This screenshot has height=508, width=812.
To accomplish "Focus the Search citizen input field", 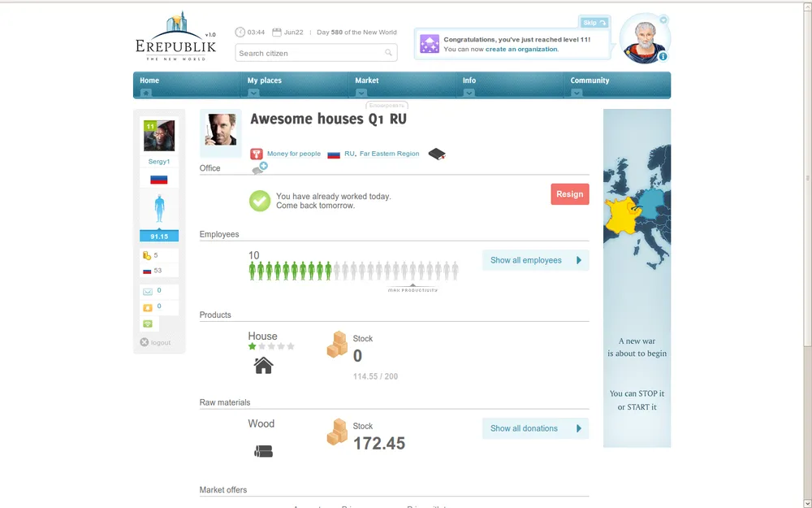I will pos(316,53).
